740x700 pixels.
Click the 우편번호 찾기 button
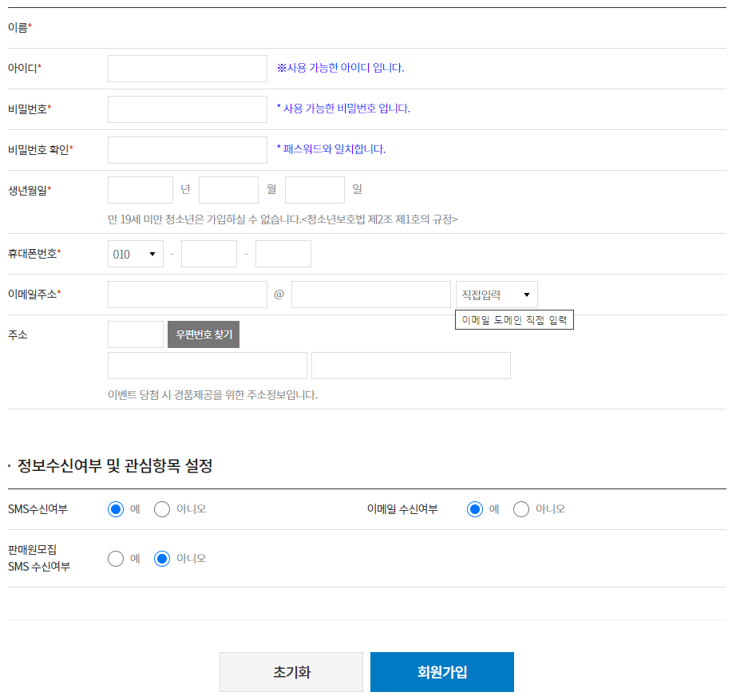click(x=204, y=334)
